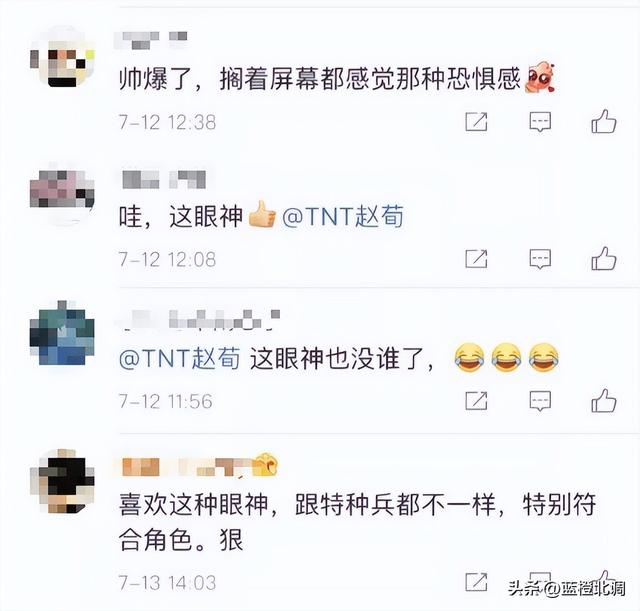
Task: Open username with badge above 喜欢这种眼神
Action: [199, 466]
